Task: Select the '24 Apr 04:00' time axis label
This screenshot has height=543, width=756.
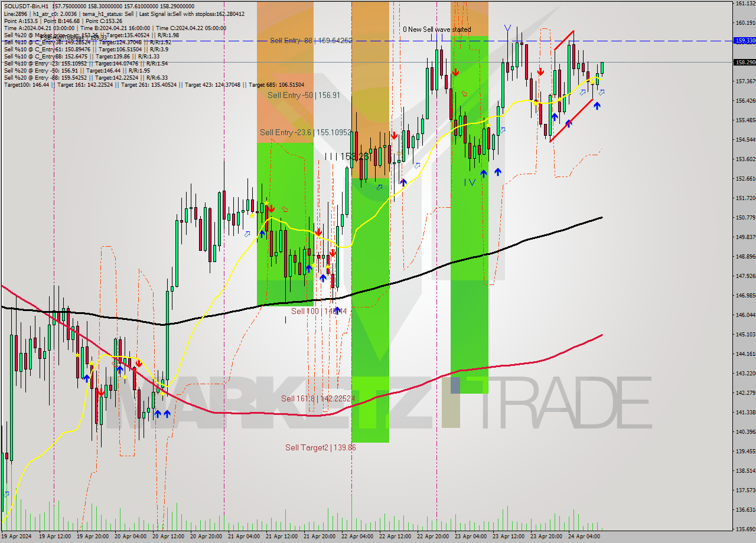Action: pos(584,537)
